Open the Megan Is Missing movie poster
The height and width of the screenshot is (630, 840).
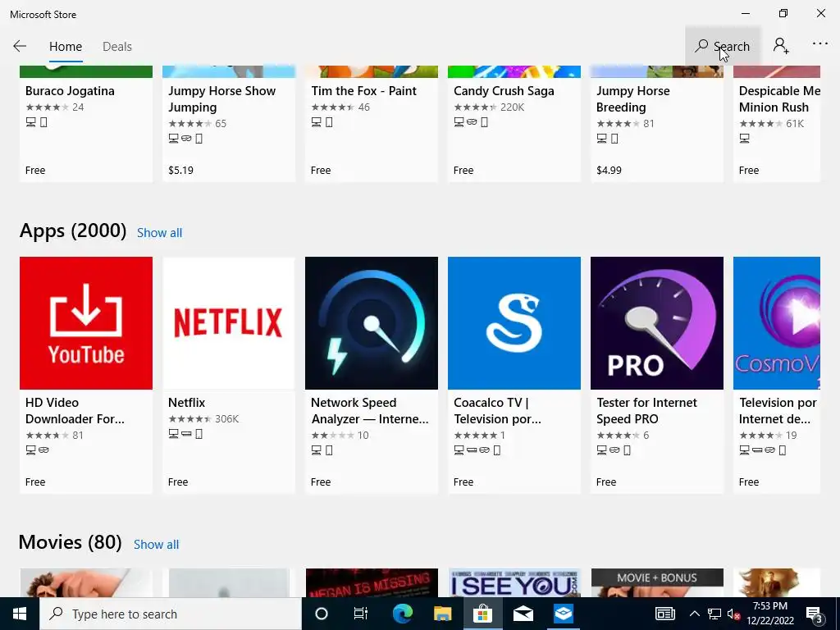coord(372,583)
